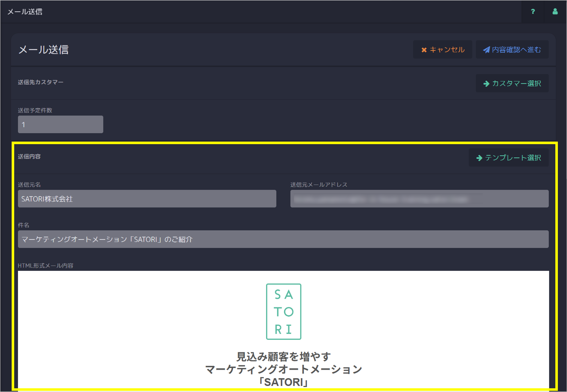Click the SATORI logo in email preview

click(x=283, y=312)
